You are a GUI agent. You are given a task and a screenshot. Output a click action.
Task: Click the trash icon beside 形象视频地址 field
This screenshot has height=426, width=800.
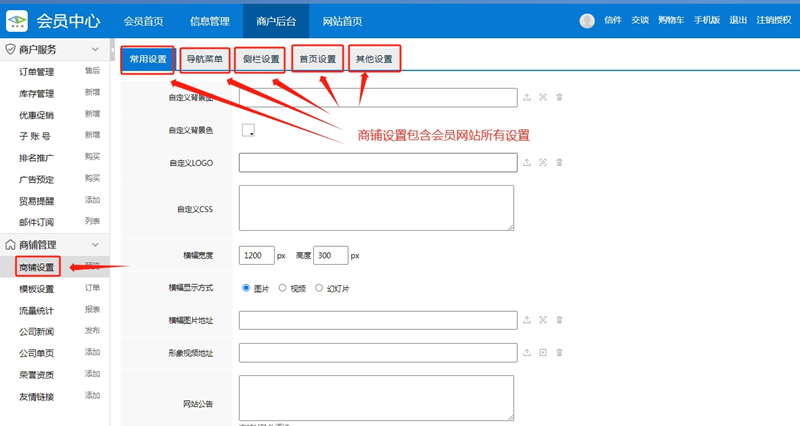click(559, 353)
